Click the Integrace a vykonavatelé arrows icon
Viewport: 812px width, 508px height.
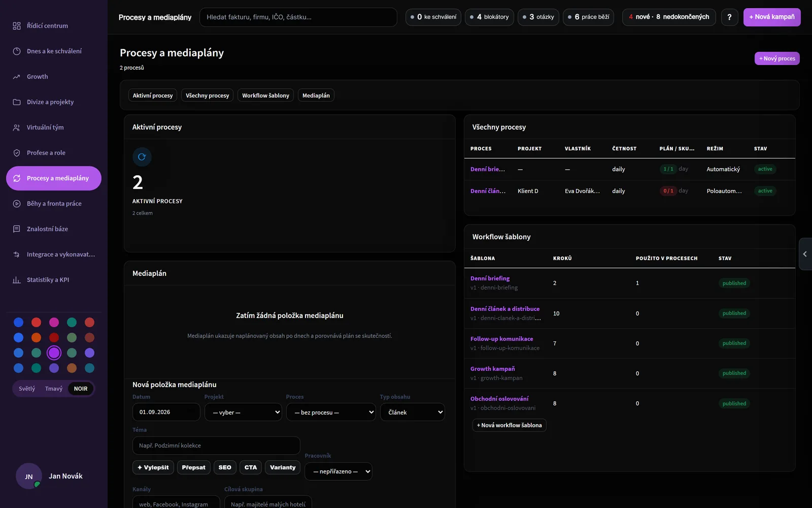click(x=17, y=255)
